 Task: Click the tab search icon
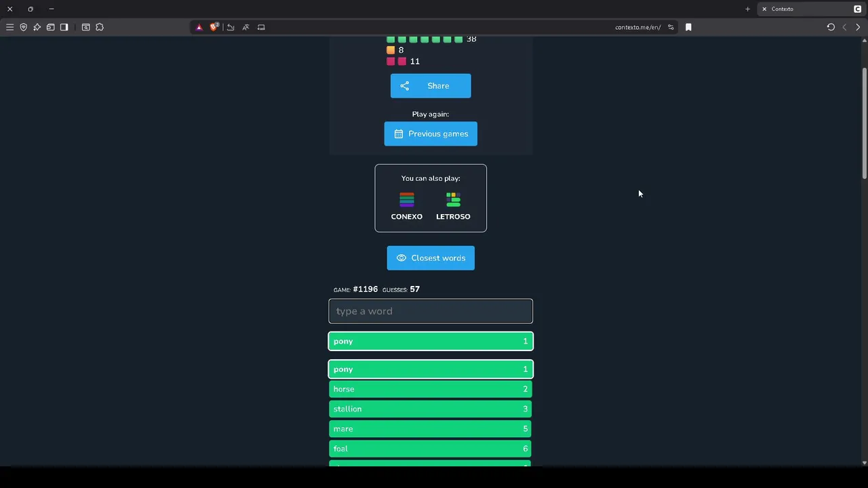click(85, 27)
